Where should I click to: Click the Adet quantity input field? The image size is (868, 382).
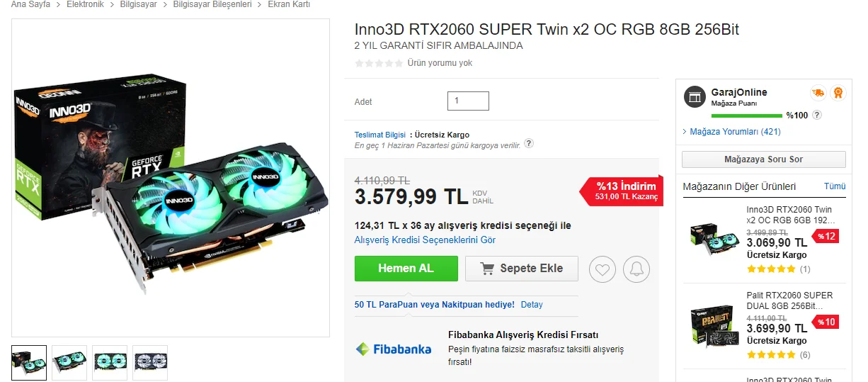pyautogui.click(x=468, y=101)
